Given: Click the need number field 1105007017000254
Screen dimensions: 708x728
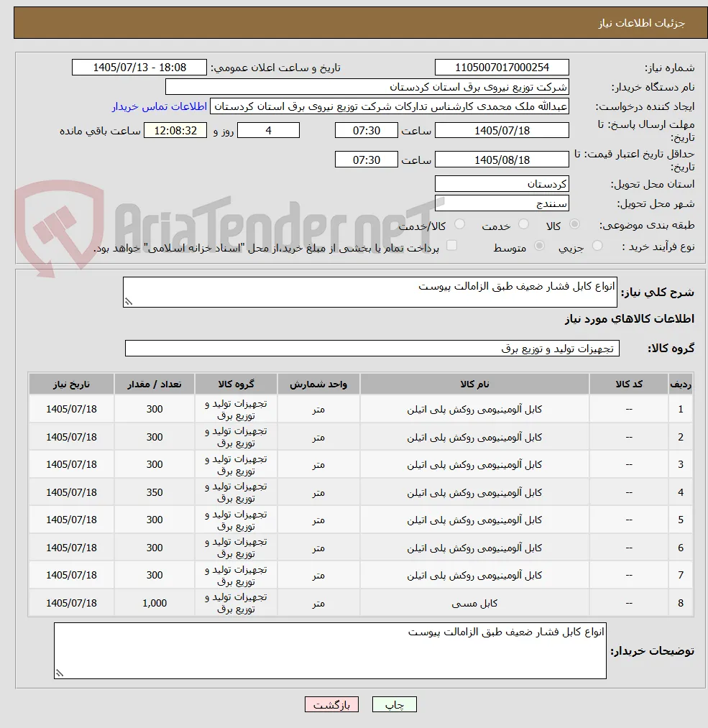Looking at the screenshot, I should point(502,68).
